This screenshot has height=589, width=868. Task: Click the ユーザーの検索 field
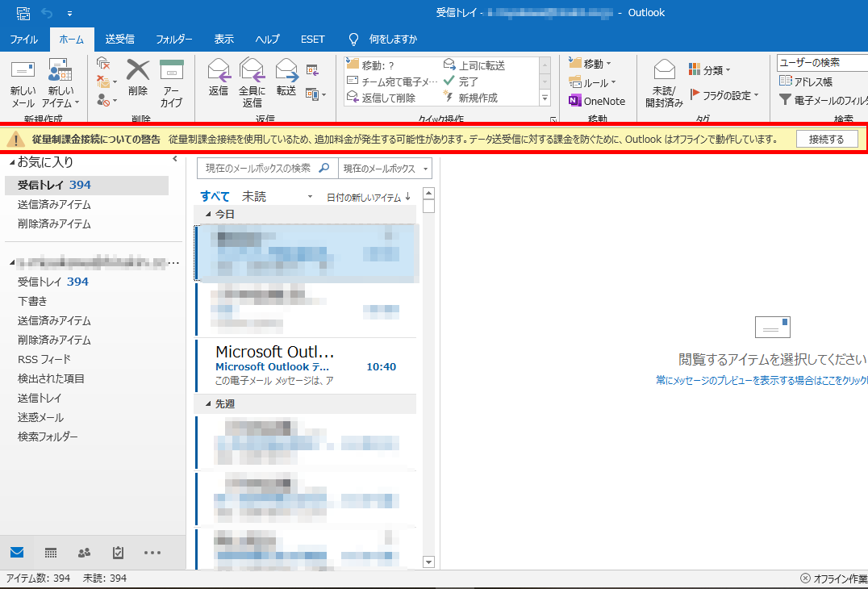(823, 63)
